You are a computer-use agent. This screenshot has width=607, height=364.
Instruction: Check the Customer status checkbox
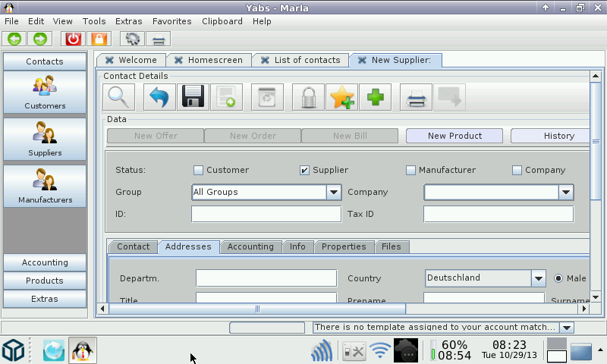tap(198, 170)
